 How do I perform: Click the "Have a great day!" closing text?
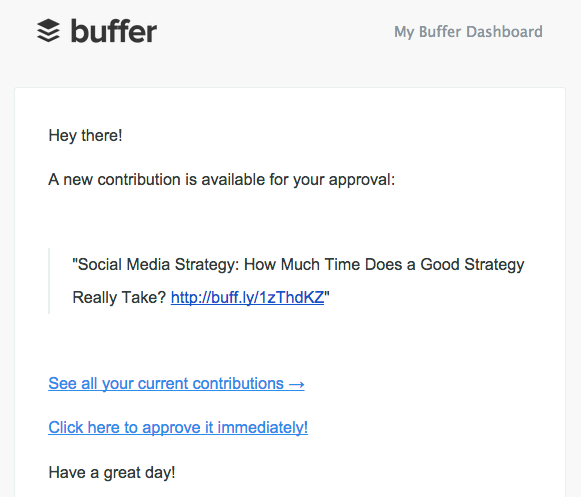point(112,473)
